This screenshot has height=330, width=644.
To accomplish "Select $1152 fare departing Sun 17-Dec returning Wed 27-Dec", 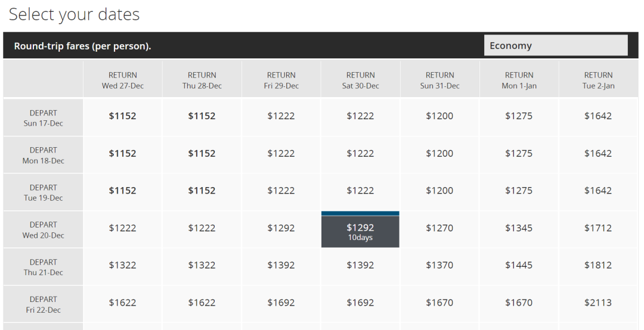I will (122, 116).
